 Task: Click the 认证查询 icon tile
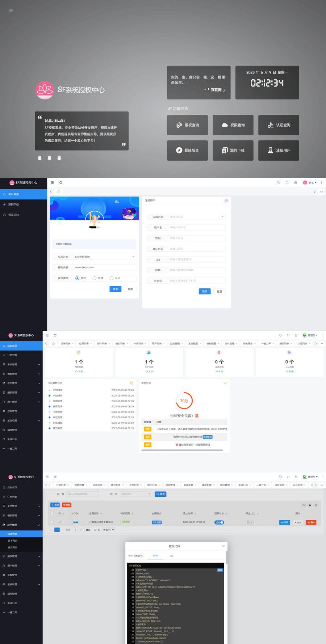coord(279,125)
